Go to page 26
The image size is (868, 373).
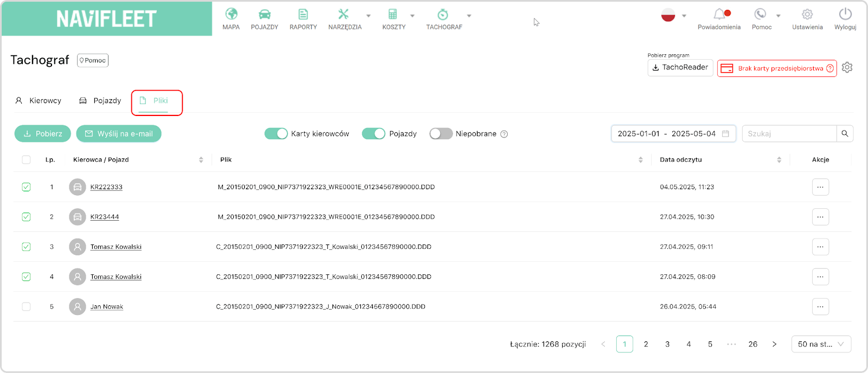point(753,344)
